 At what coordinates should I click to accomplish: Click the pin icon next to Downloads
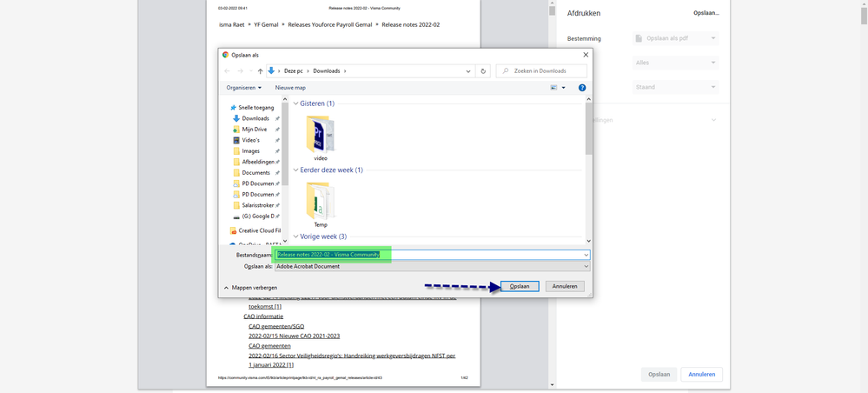[x=277, y=118]
